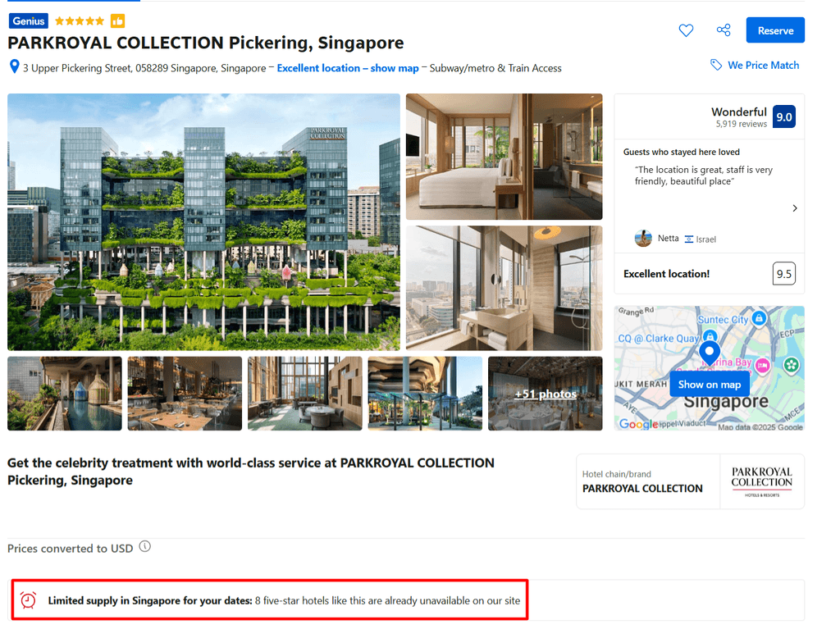Click the alarm clock icon in limited supply notice
Viewport: 840px width, 629px height.
29,599
